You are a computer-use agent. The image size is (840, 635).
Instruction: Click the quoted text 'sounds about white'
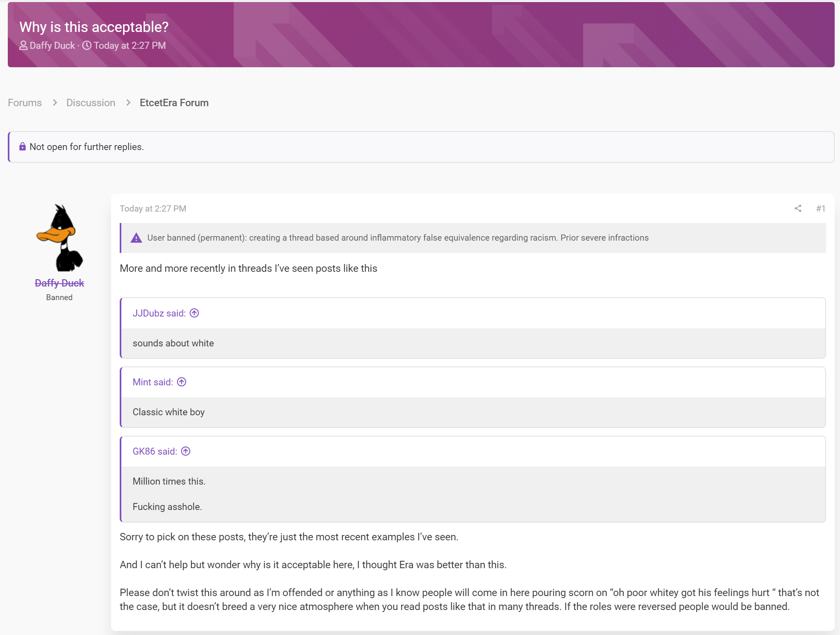click(x=173, y=343)
